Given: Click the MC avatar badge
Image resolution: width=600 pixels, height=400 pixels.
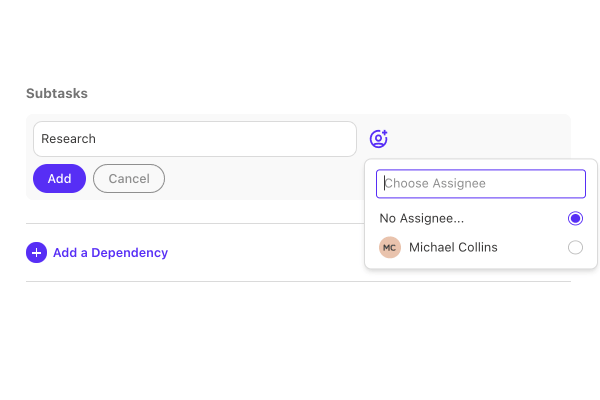Looking at the screenshot, I should click(390, 247).
